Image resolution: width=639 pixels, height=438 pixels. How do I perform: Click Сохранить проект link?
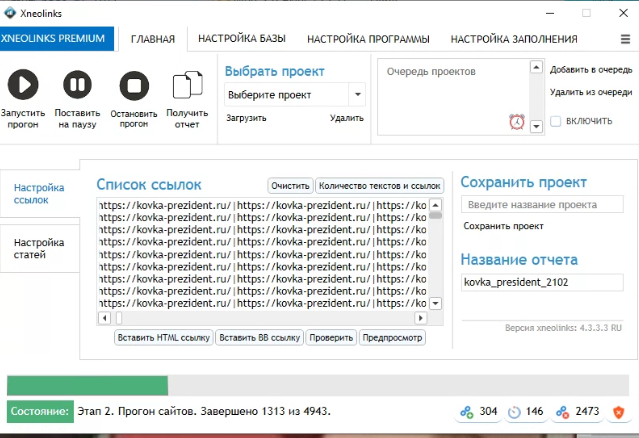coord(503,226)
